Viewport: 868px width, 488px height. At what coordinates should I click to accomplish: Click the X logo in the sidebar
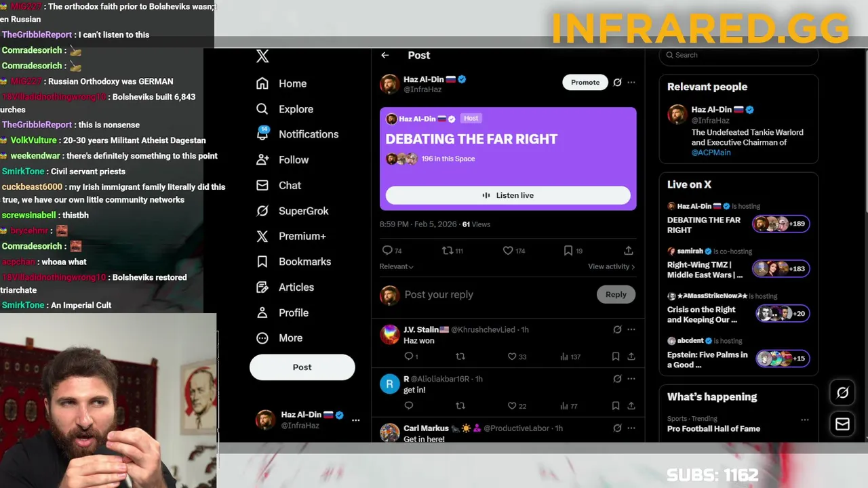coord(262,56)
